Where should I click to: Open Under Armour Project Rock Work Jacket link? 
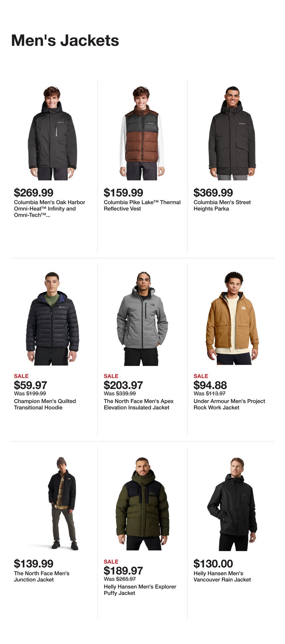(229, 404)
